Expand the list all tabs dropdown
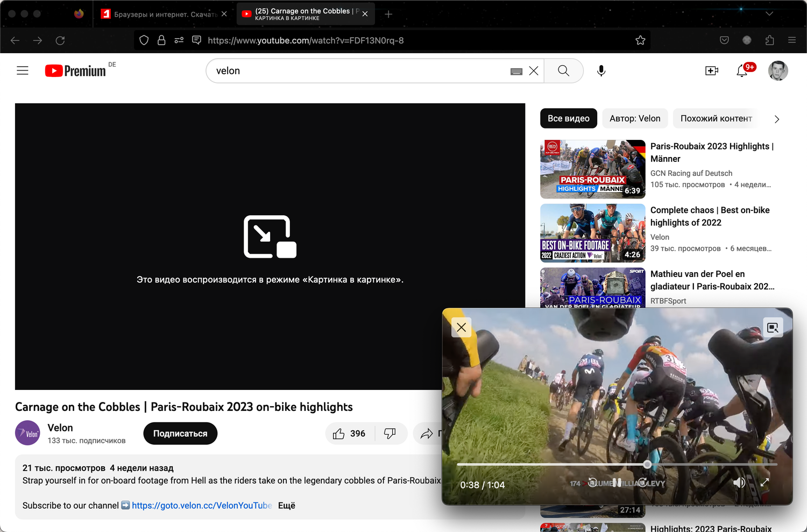The width and height of the screenshot is (807, 532). [x=769, y=14]
